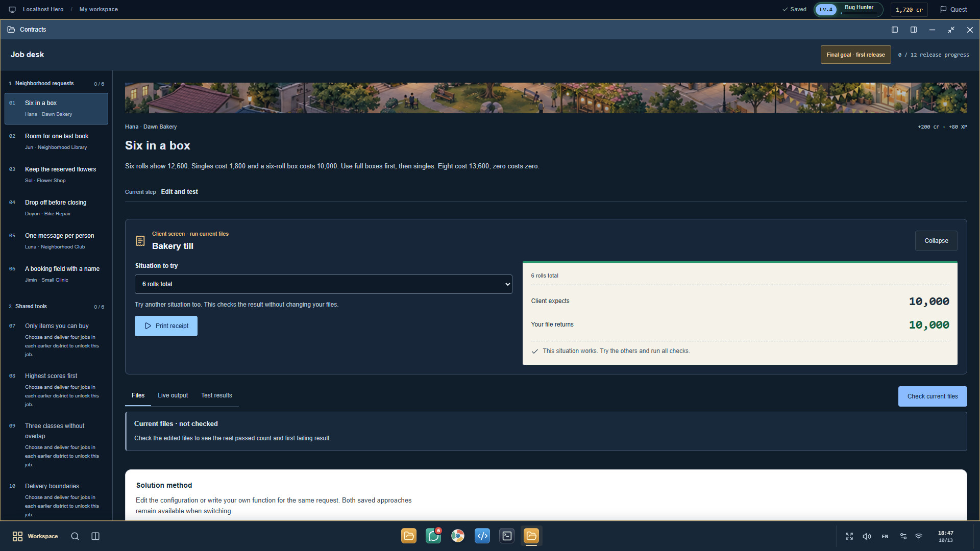The width and height of the screenshot is (980, 551).
Task: Select 'One message per person' job
Action: click(56, 241)
